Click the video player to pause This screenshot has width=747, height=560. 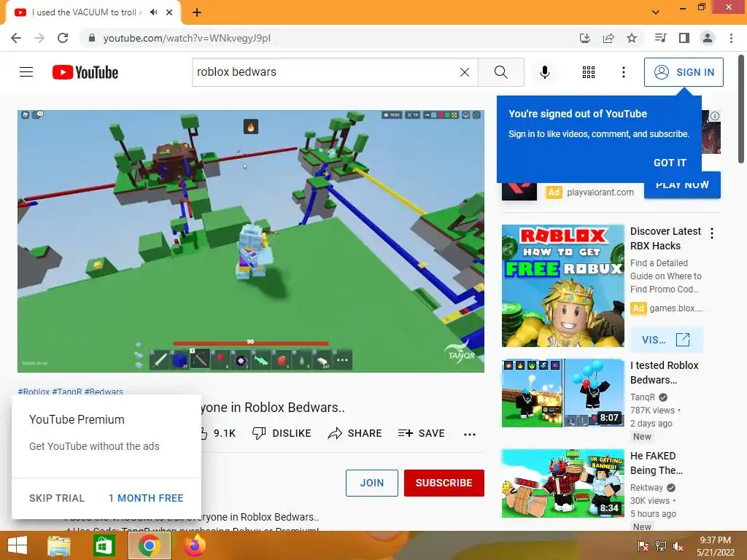pos(251,241)
